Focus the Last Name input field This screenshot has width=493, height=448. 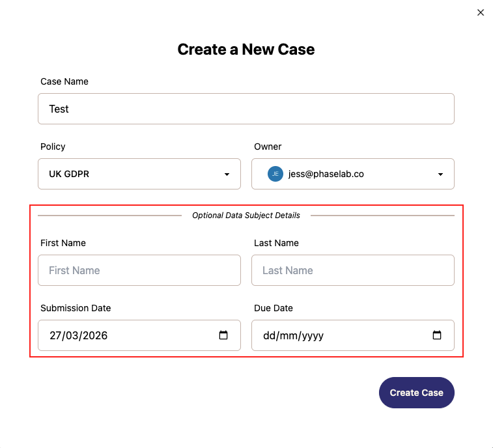(353, 270)
